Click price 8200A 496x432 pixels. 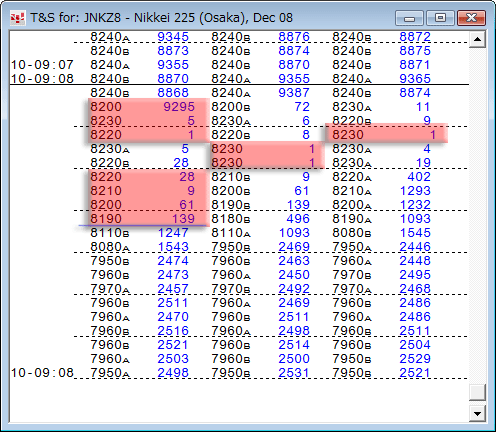(352, 205)
